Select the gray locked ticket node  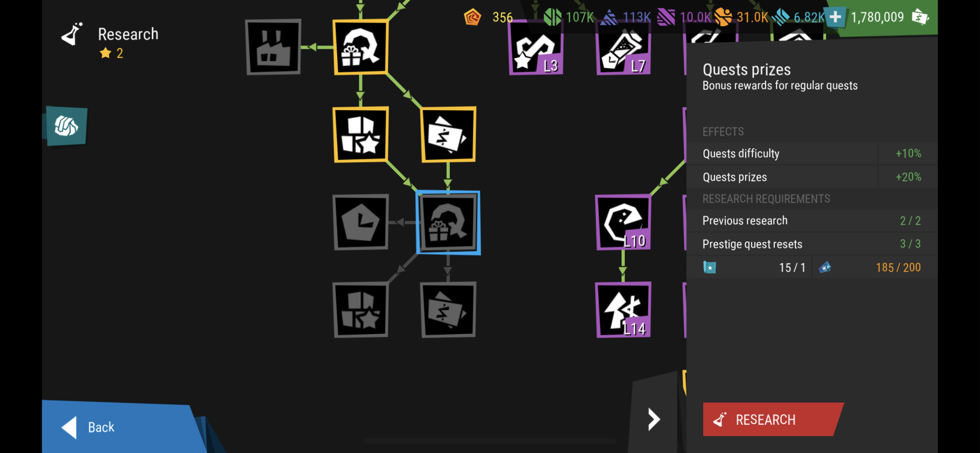(x=448, y=310)
